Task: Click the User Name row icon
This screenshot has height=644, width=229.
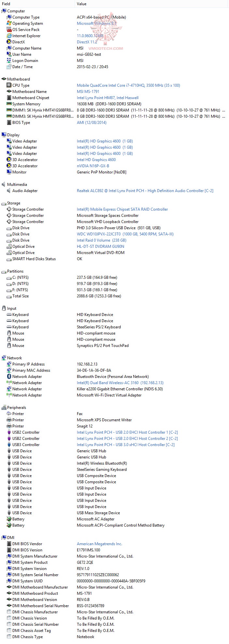Action: (x=9, y=54)
